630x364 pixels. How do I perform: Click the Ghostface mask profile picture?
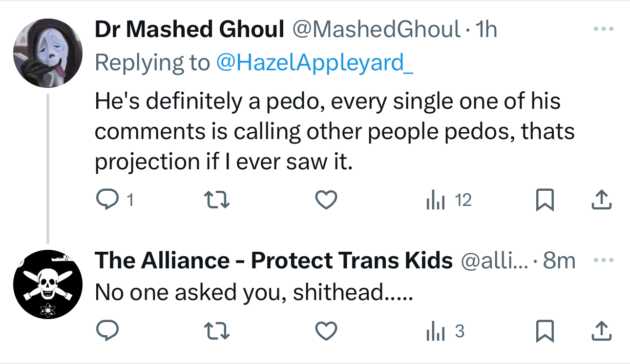[x=47, y=53]
